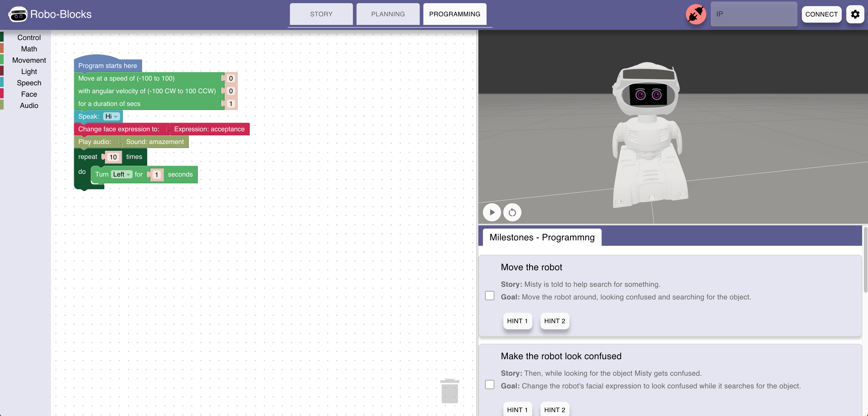Viewport: 868px width, 416px height.
Task: Open settings with the gear icon
Action: [855, 14]
